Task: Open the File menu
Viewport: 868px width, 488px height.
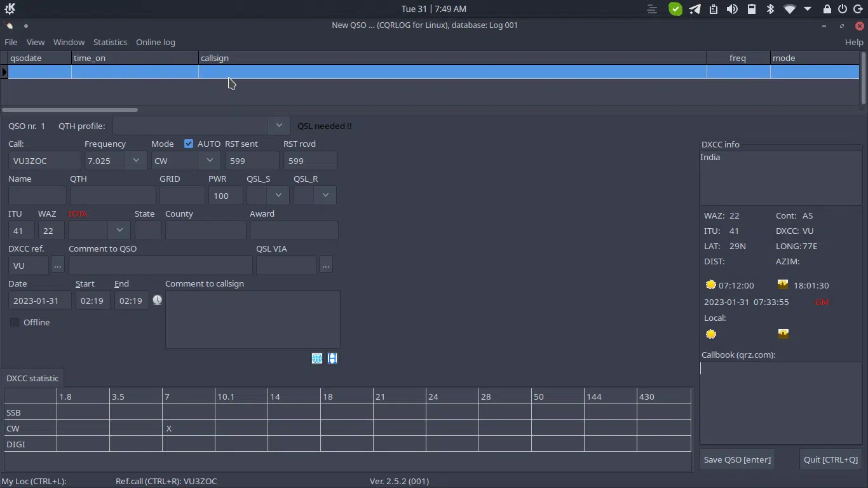Action: click(x=11, y=42)
